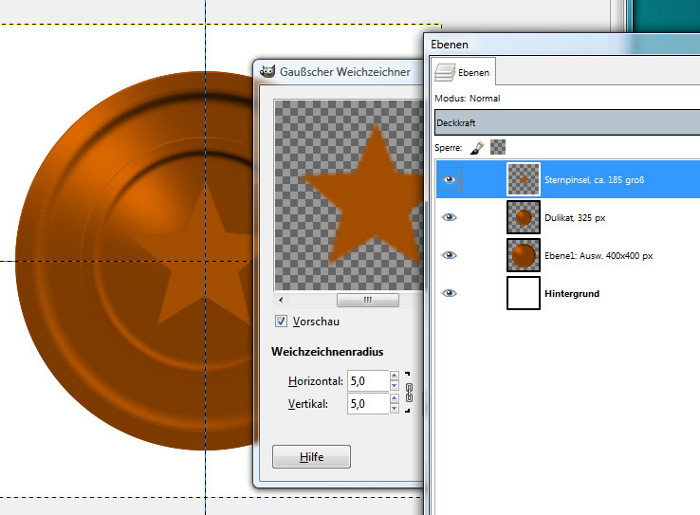Hide the Sternpinsel layer via eye icon
Screen dimensions: 700x515
(449, 180)
